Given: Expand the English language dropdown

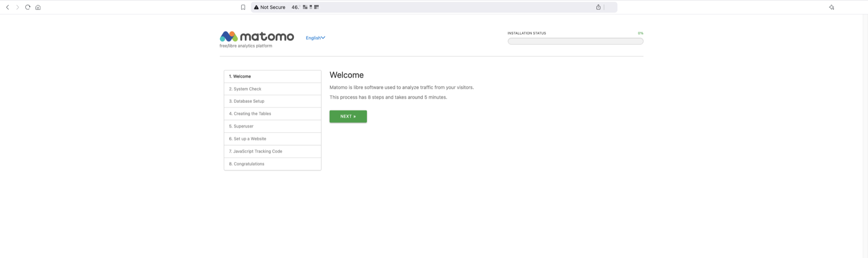Looking at the screenshot, I should click(x=315, y=38).
